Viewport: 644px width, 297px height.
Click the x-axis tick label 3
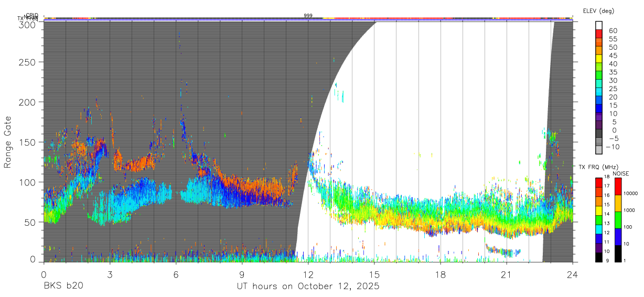pos(110,274)
